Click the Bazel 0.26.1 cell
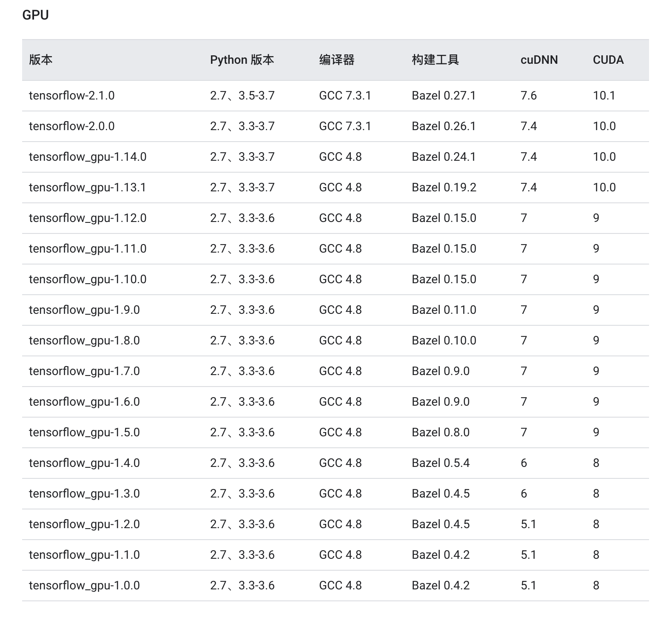Screen dimensions: 672x620 (x=444, y=126)
